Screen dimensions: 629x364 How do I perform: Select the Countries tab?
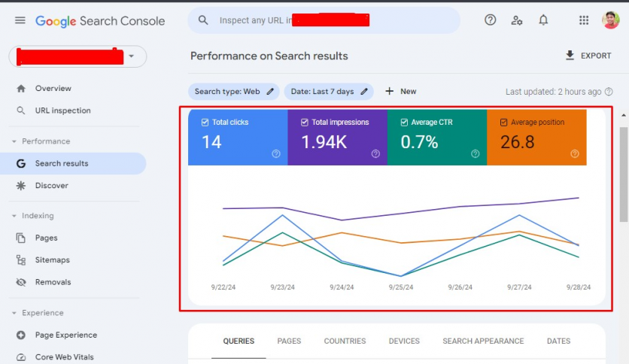point(345,341)
